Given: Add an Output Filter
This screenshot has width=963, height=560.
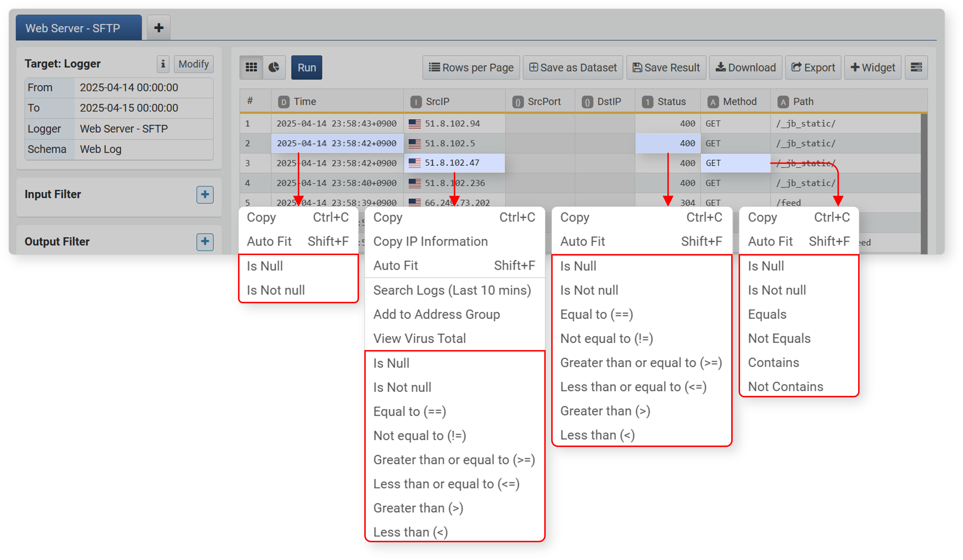Looking at the screenshot, I should 205,242.
